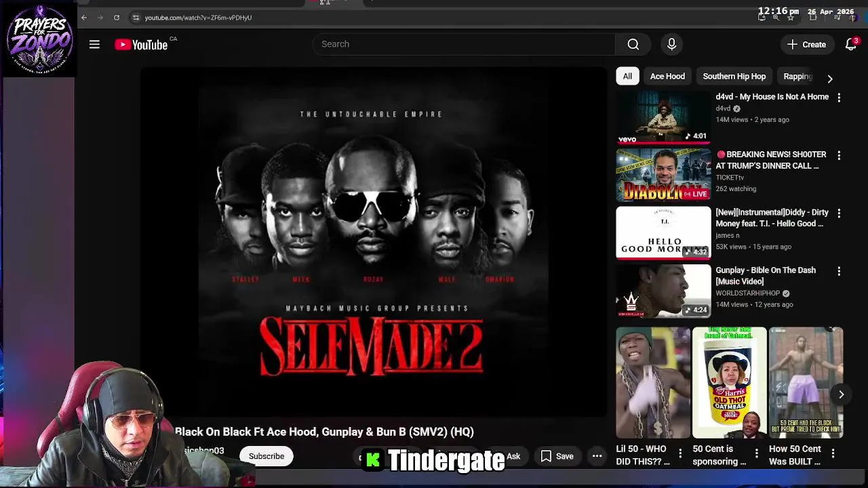The height and width of the screenshot is (488, 868).
Task: Click the Create button
Action: (806, 44)
